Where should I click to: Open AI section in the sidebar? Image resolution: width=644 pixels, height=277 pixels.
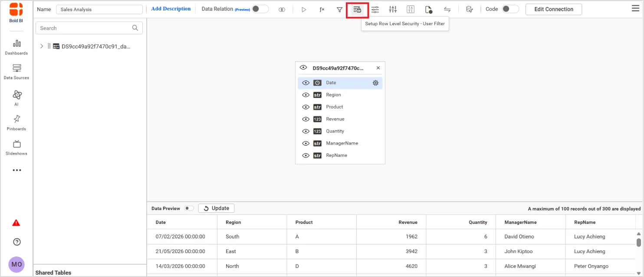16,98
